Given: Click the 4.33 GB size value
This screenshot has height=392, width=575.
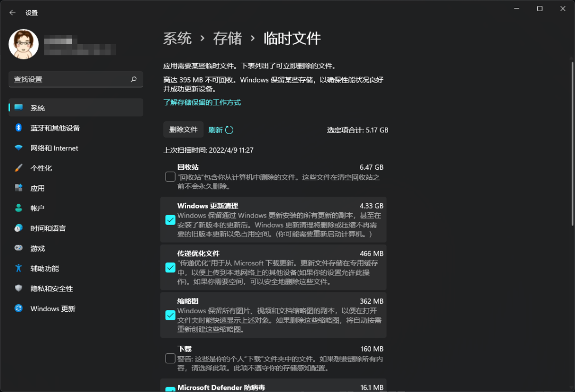Looking at the screenshot, I should pyautogui.click(x=372, y=206).
